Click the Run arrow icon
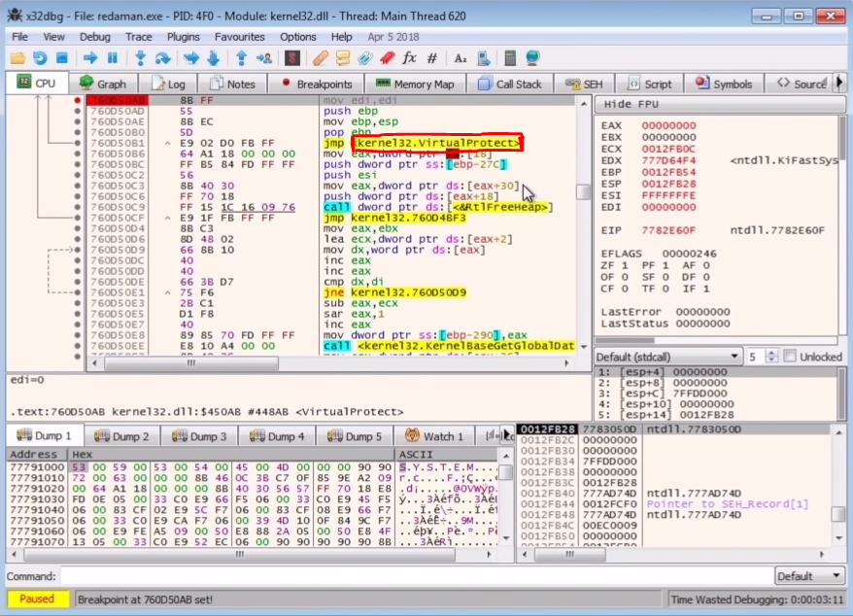The width and height of the screenshot is (853, 616). point(90,57)
